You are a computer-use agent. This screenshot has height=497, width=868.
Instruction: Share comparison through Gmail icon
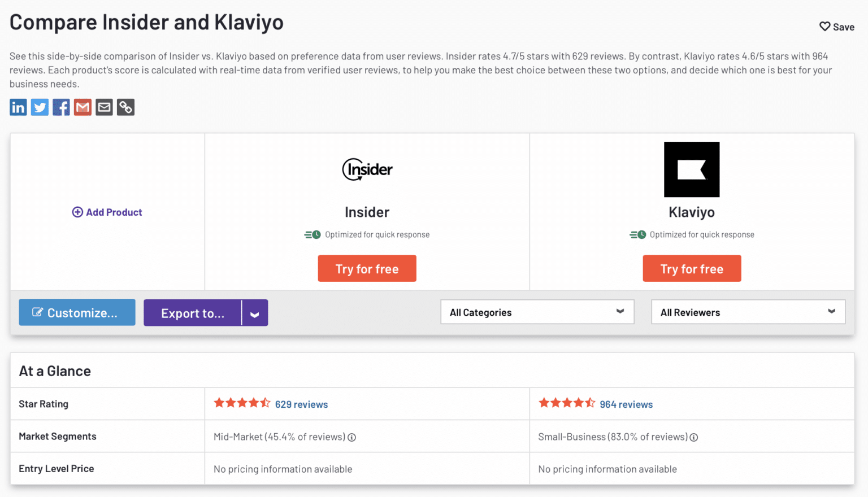pos(83,107)
